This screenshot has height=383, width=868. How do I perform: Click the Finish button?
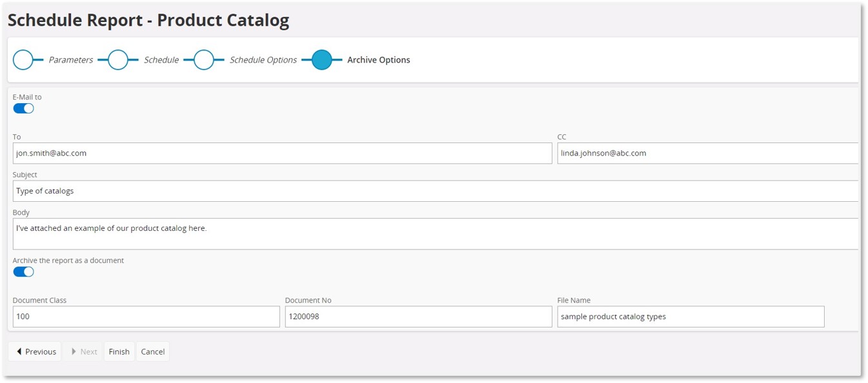119,351
